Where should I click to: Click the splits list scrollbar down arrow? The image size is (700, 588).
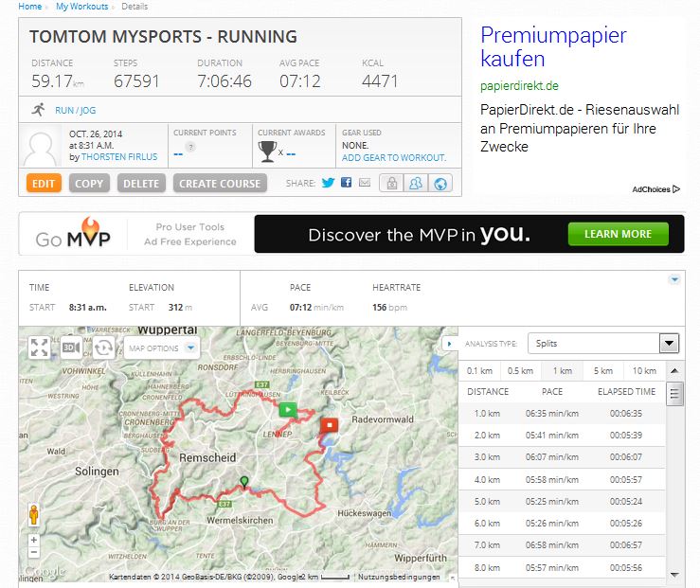(x=674, y=574)
